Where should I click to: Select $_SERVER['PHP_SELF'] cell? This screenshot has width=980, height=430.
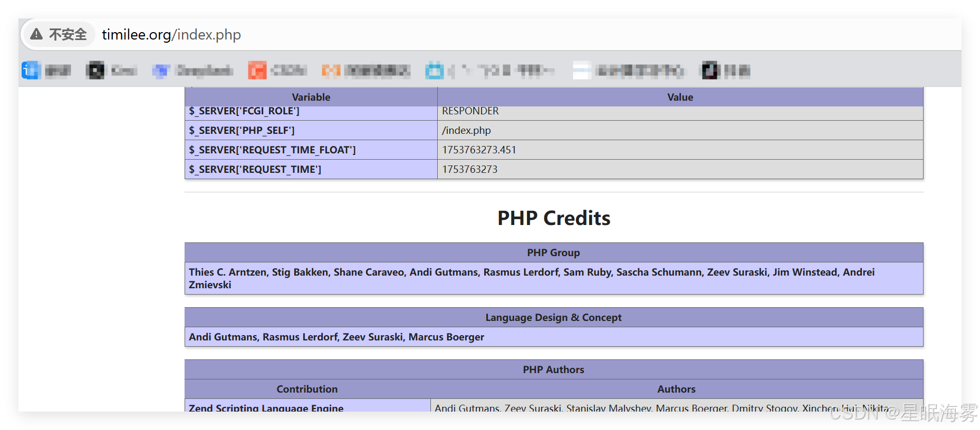point(311,130)
